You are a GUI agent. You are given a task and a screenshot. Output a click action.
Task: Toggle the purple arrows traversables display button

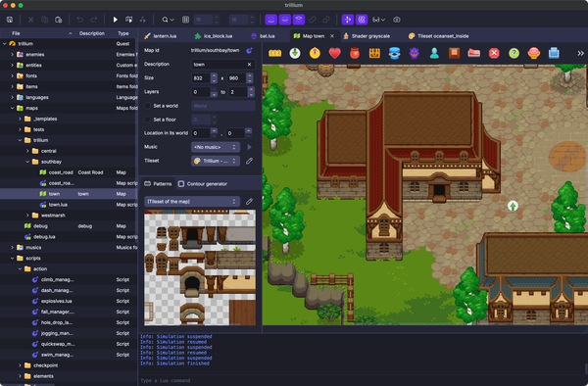pos(348,20)
